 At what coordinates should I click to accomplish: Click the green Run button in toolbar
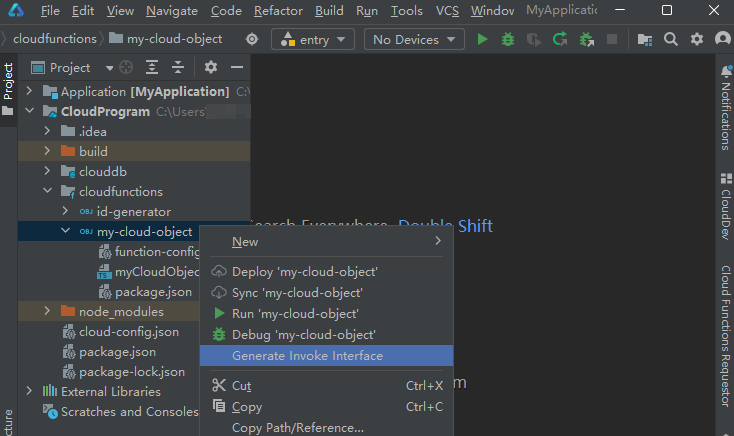click(482, 39)
